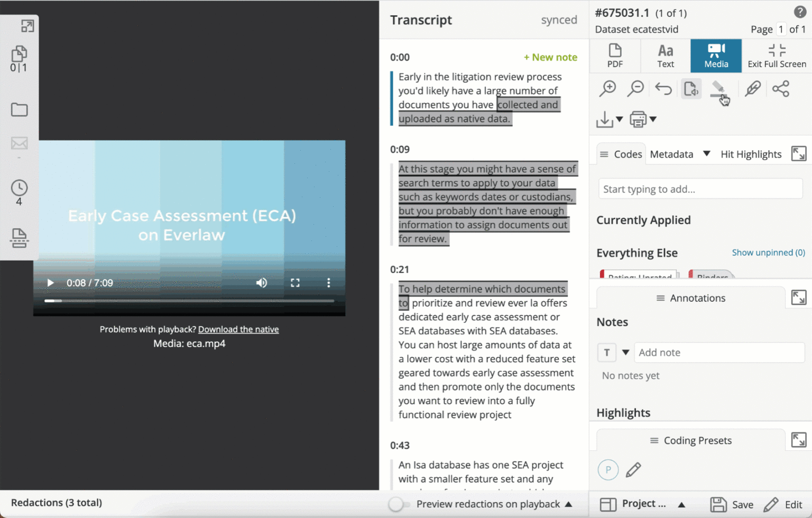Edit the layout

point(783,504)
